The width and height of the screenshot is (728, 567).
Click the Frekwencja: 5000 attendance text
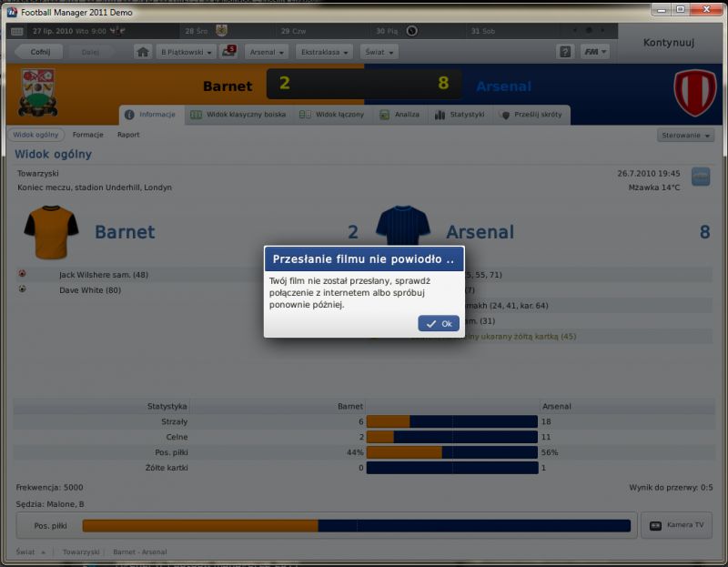pyautogui.click(x=49, y=488)
